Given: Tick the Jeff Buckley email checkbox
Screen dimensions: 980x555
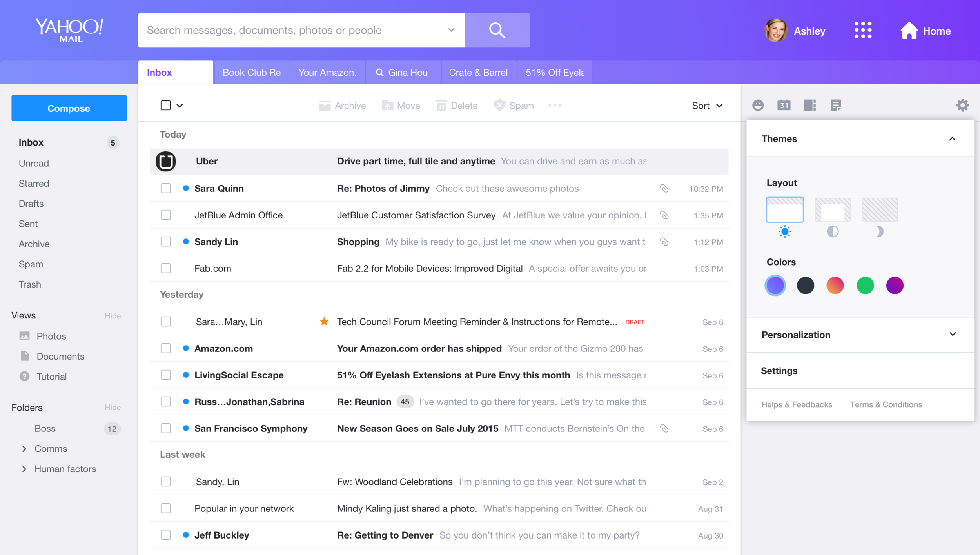Looking at the screenshot, I should [x=166, y=535].
